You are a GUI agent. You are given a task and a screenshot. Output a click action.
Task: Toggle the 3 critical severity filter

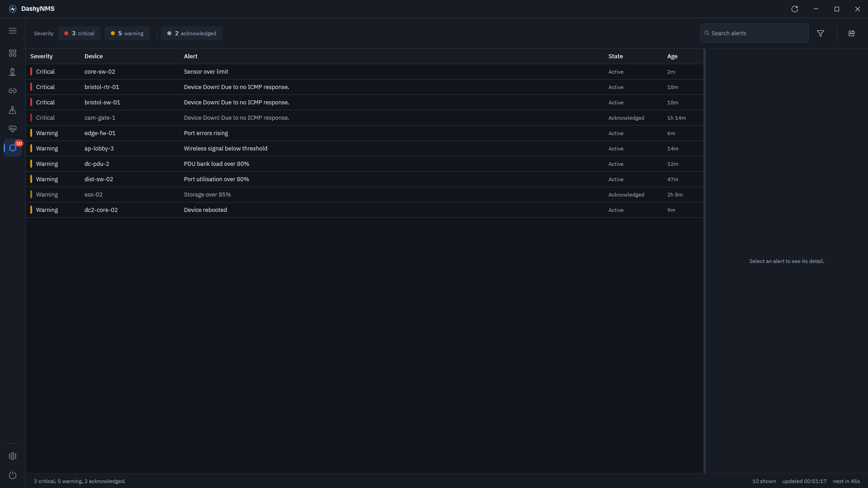click(79, 33)
